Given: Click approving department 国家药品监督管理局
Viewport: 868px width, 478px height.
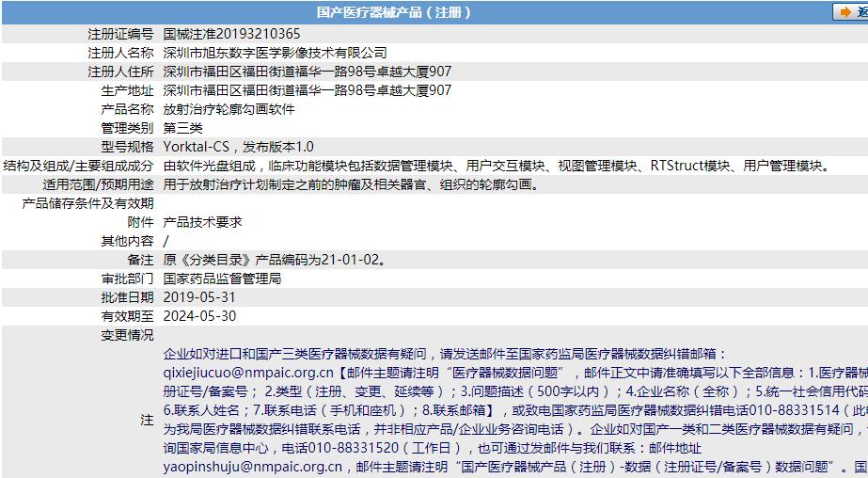Looking at the screenshot, I should coord(222,279).
